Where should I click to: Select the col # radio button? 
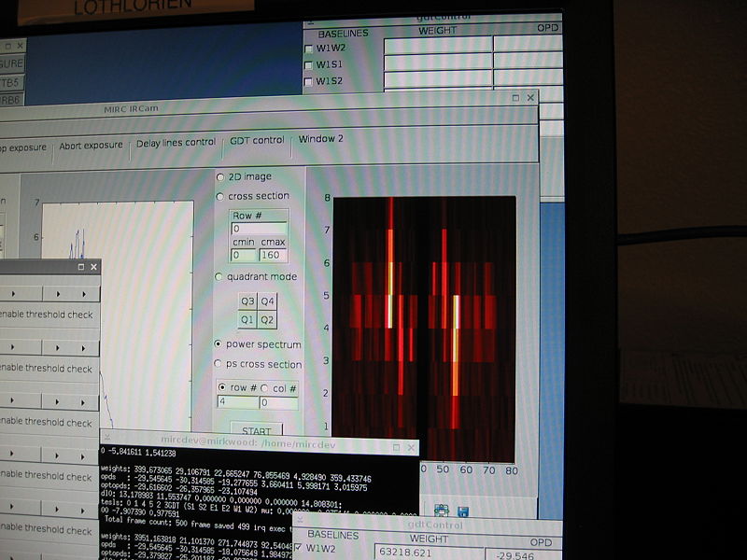(x=264, y=388)
